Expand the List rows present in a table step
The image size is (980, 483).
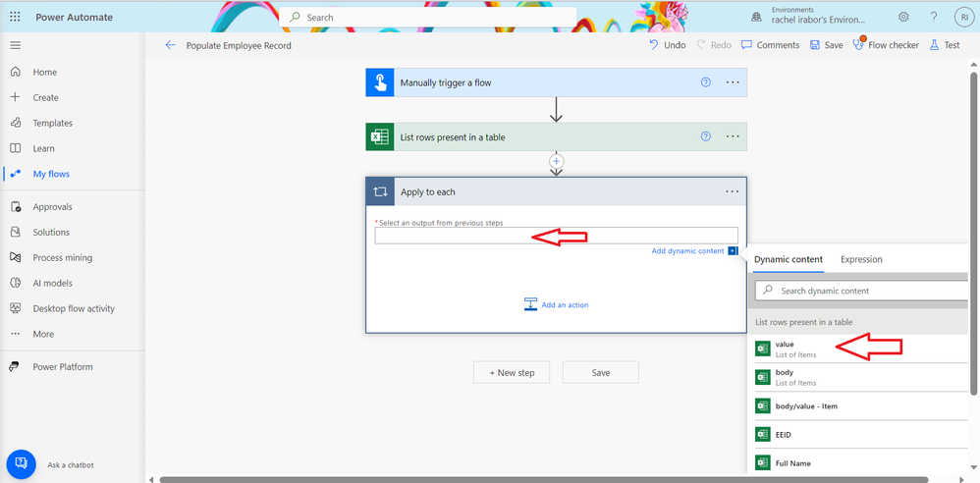pyautogui.click(x=556, y=136)
